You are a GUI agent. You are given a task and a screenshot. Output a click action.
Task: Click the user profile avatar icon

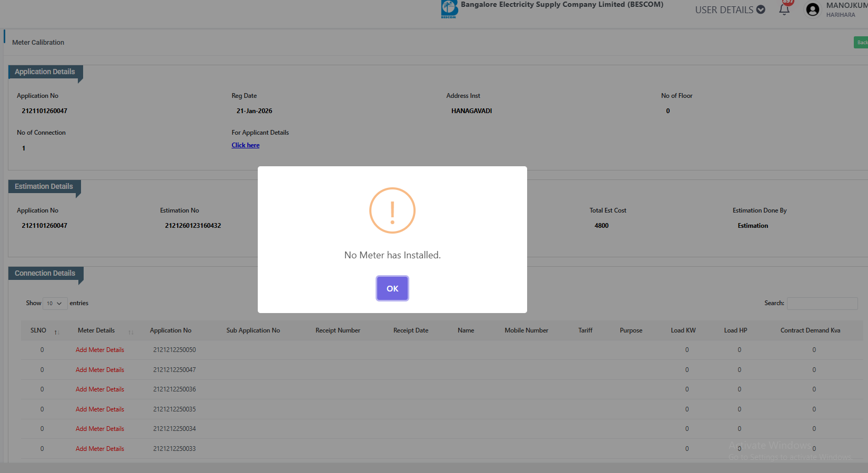[x=812, y=9]
